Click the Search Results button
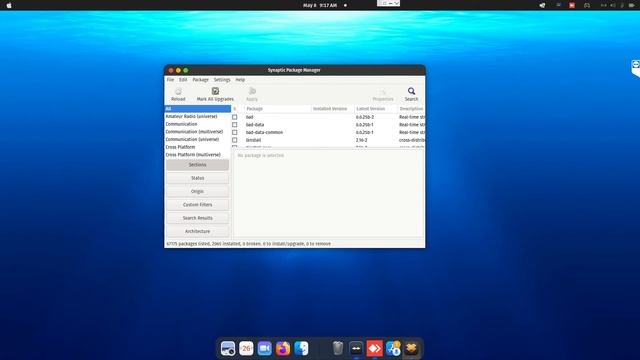The width and height of the screenshot is (640, 360). point(198,218)
